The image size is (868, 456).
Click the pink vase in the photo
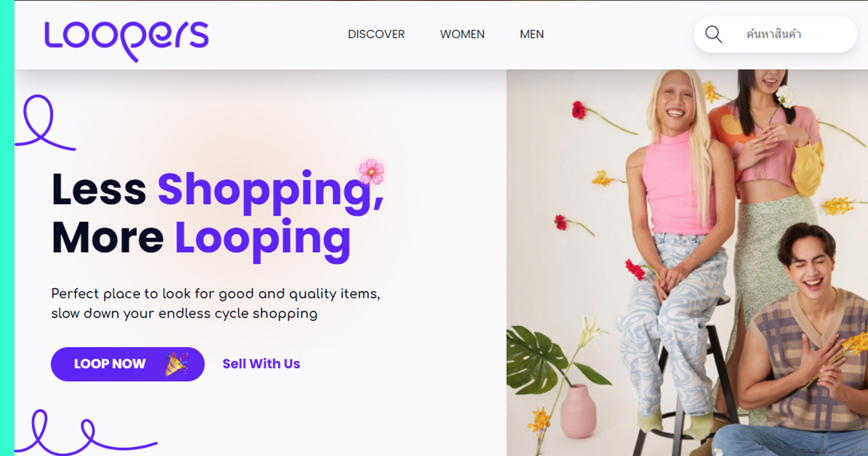579,411
